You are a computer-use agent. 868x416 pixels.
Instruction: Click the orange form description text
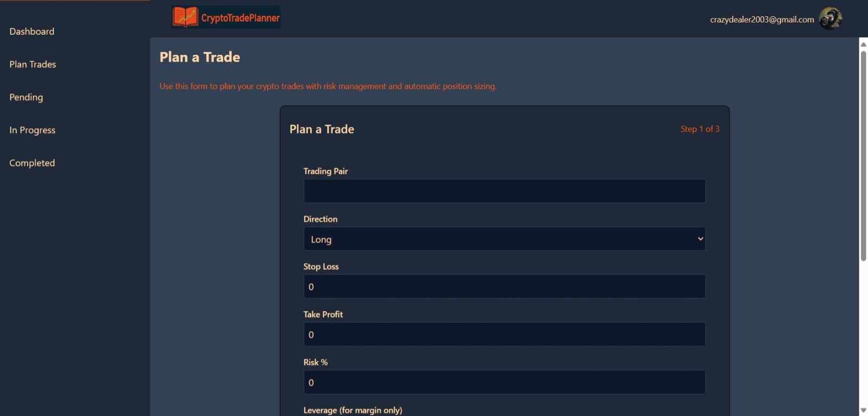[x=328, y=86]
